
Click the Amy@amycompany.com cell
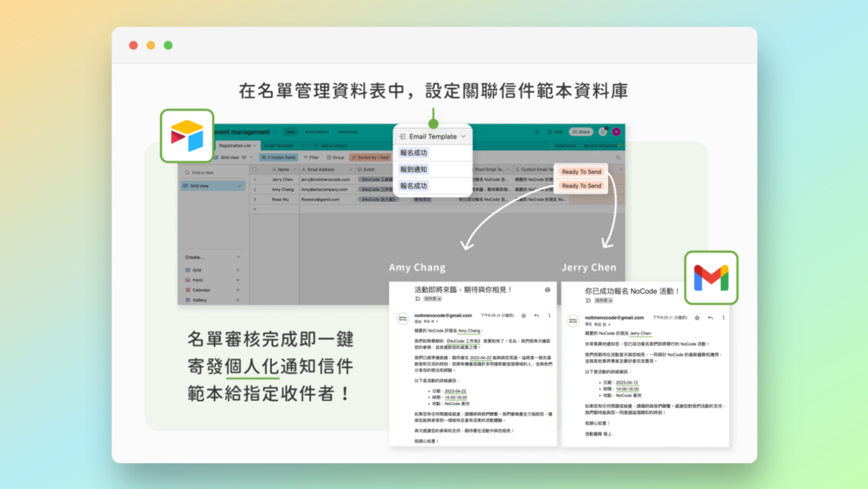point(326,189)
